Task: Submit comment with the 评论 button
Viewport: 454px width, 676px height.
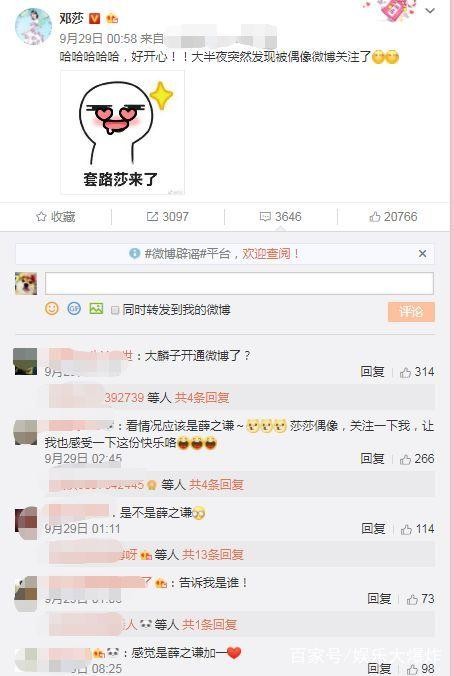Action: (x=411, y=311)
